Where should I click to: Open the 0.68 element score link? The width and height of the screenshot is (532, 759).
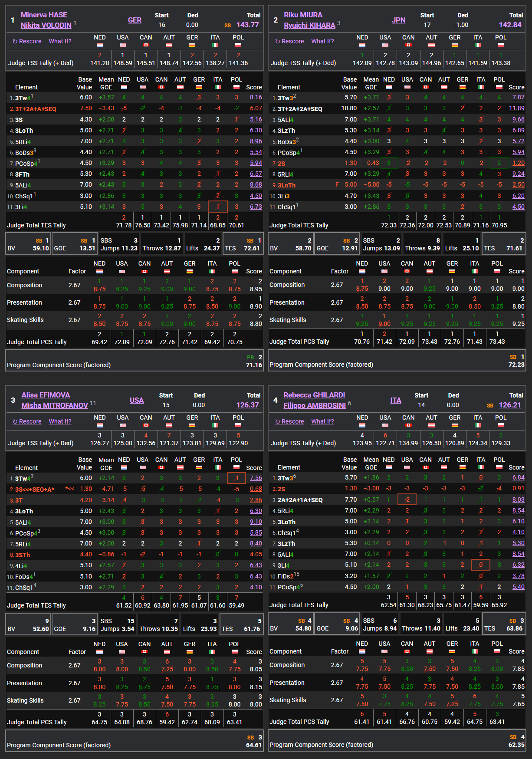(256, 489)
